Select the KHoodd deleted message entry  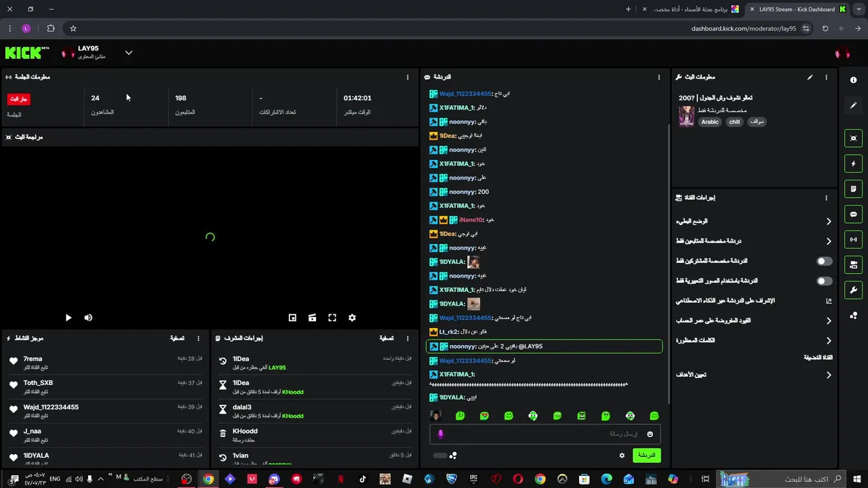coord(315,435)
